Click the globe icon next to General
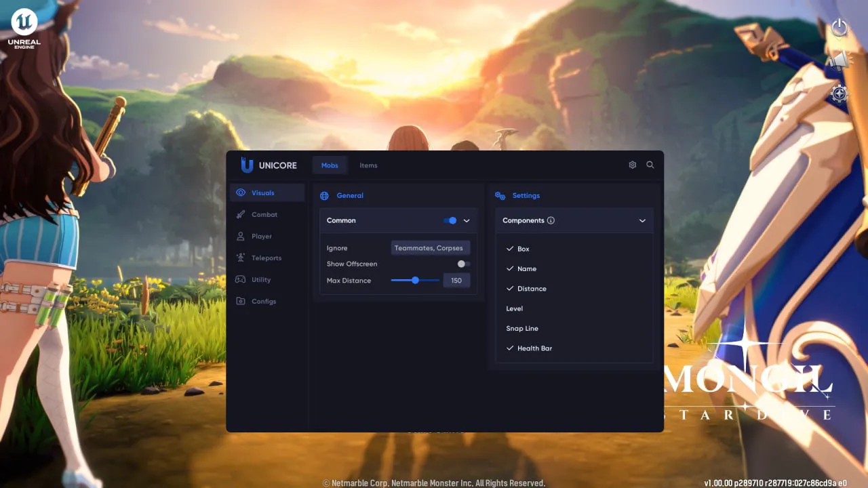This screenshot has height=488, width=868. [x=324, y=196]
